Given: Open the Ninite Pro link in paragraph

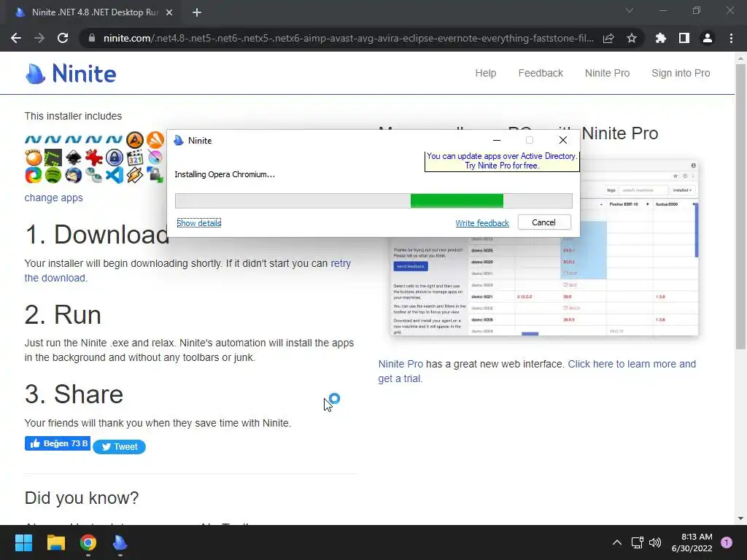Looking at the screenshot, I should click(x=400, y=364).
